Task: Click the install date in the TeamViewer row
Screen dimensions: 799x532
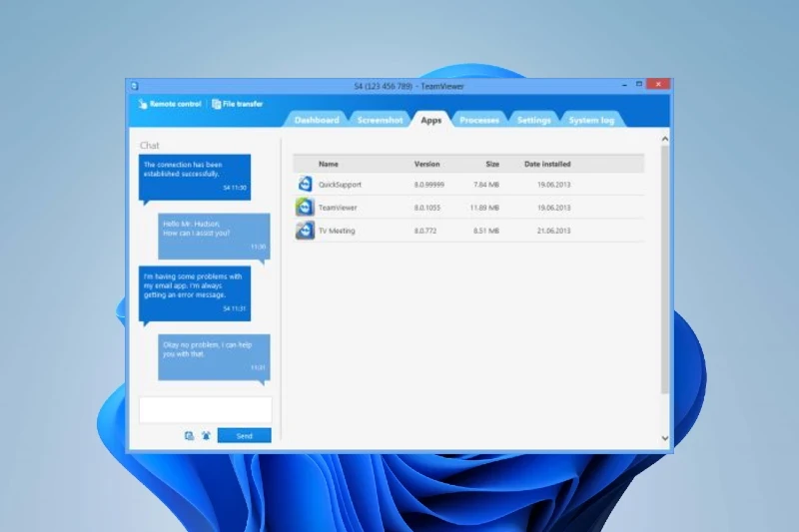Action: pos(554,208)
